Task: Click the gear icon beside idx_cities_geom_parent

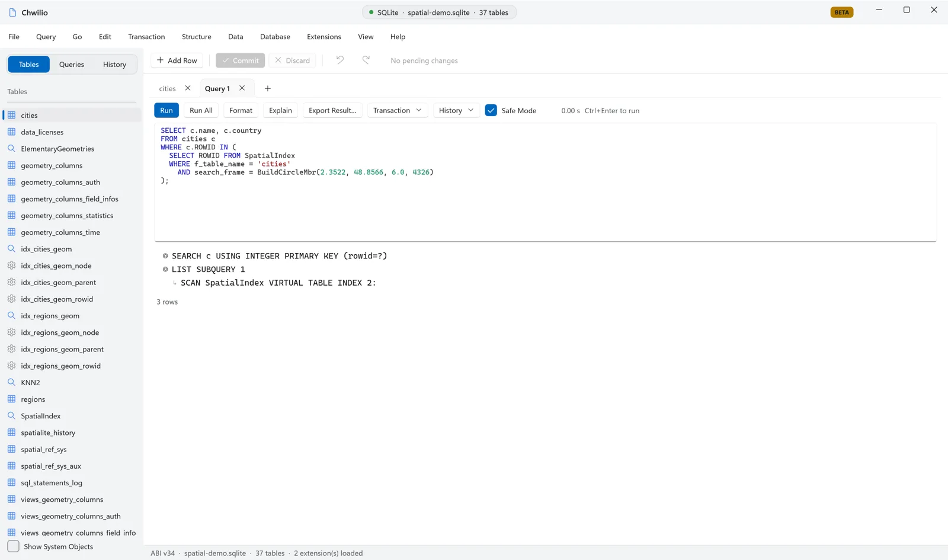Action: pyautogui.click(x=11, y=282)
